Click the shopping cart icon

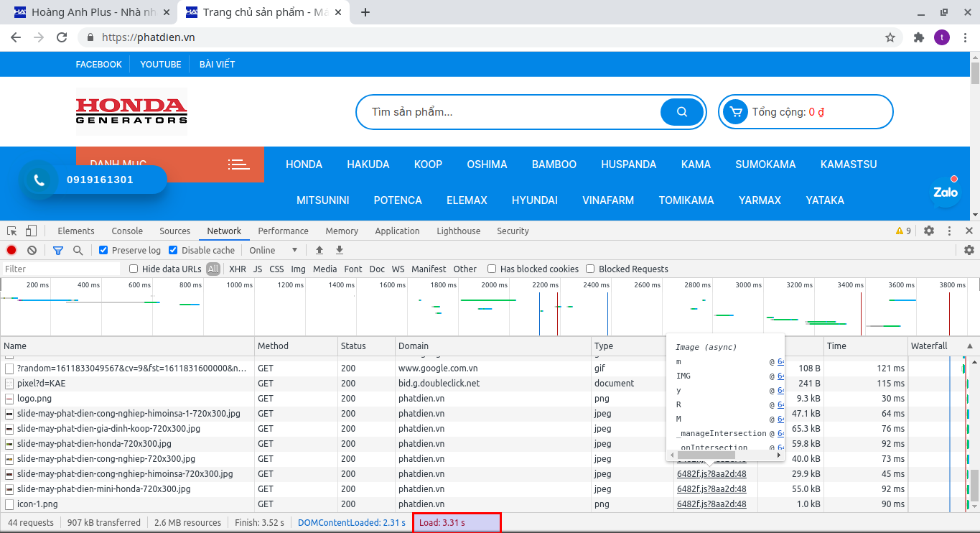734,111
